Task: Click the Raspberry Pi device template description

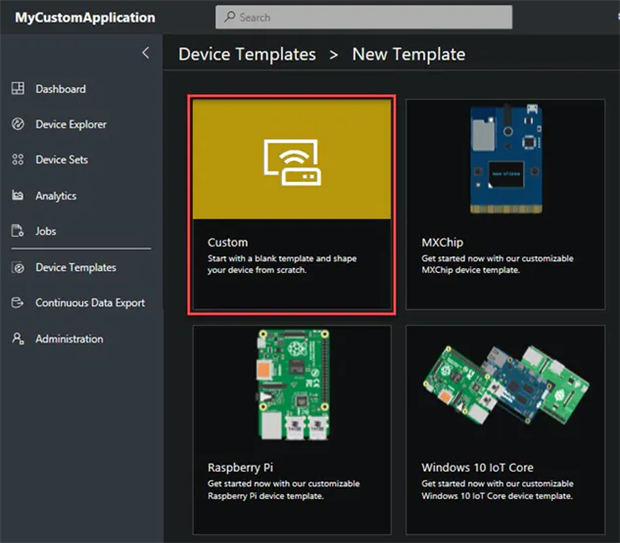Action: [x=284, y=490]
